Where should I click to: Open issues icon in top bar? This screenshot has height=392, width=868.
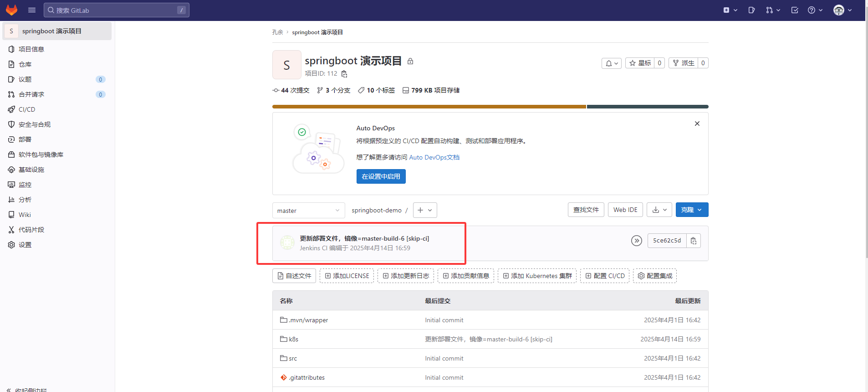click(x=751, y=10)
